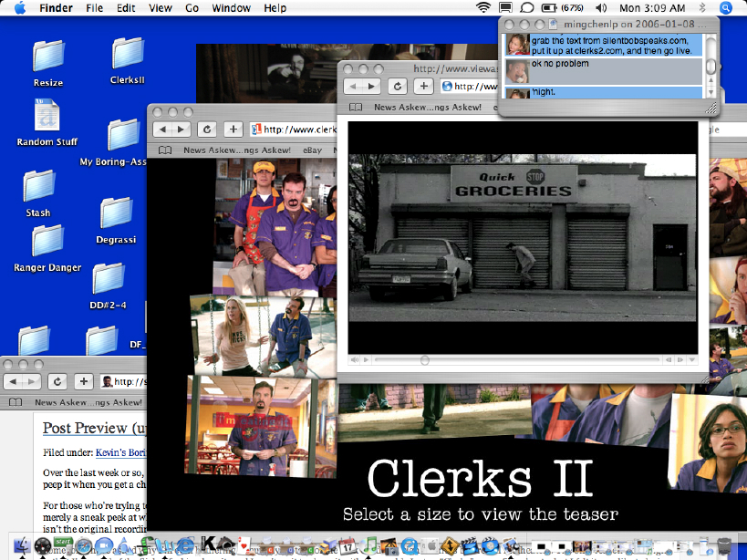Select the Resize folder on the desktop
The width and height of the screenshot is (747, 560).
pyautogui.click(x=48, y=64)
